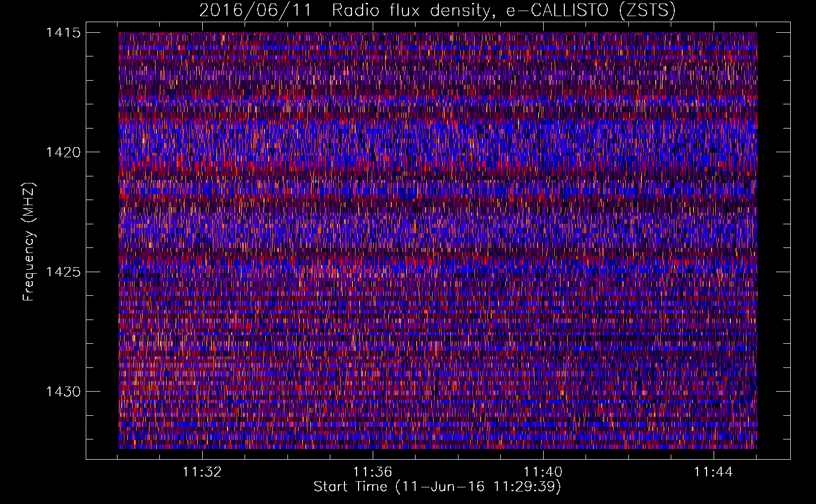This screenshot has height=504, width=816.
Task: Select the frequency axis label '1430'
Action: tap(63, 392)
